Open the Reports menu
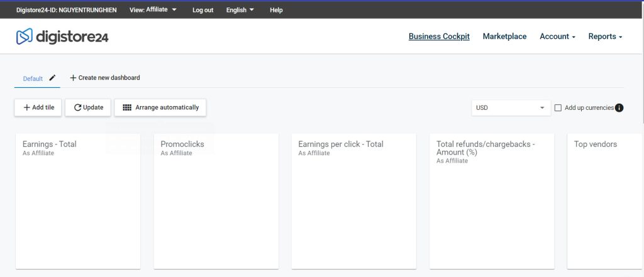Screen dimensions: 644x277 (605, 36)
